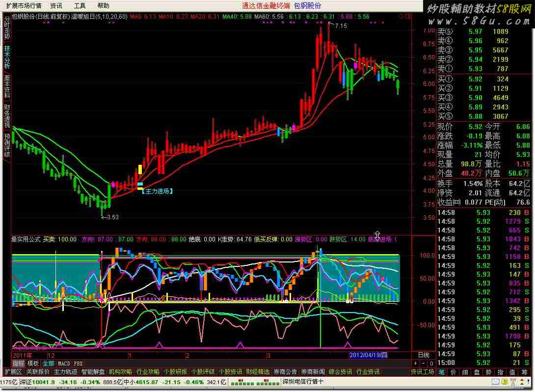
Task: Open the 资讯 menu
Action: 56,6
